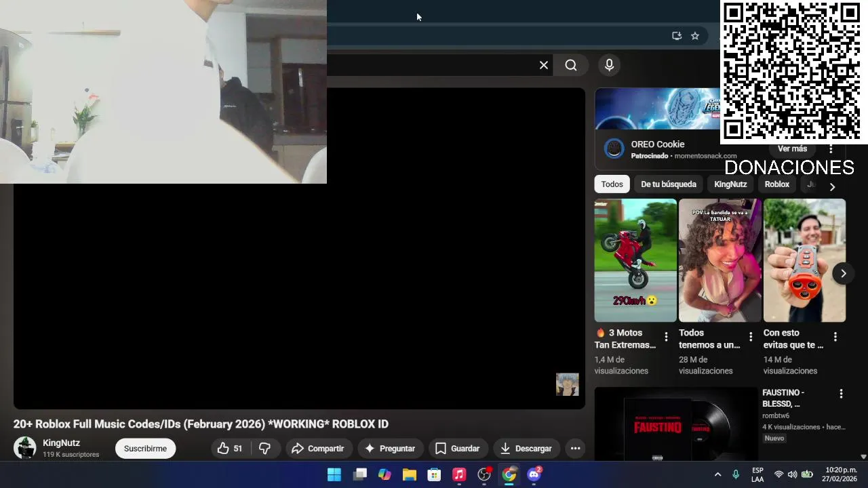Viewport: 868px width, 488px height.
Task: Open the 'Todos tenemos a un...' Short title
Action: (x=709, y=339)
